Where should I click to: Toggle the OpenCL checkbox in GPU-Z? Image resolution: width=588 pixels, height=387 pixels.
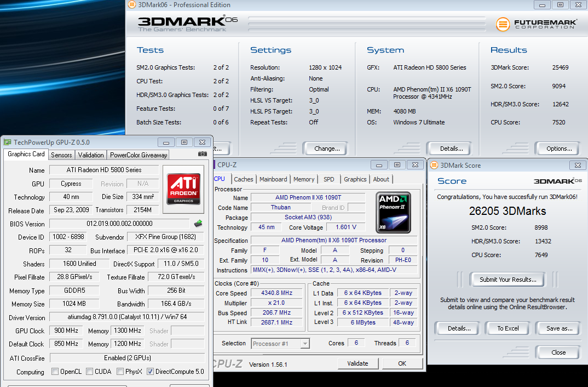click(x=55, y=372)
